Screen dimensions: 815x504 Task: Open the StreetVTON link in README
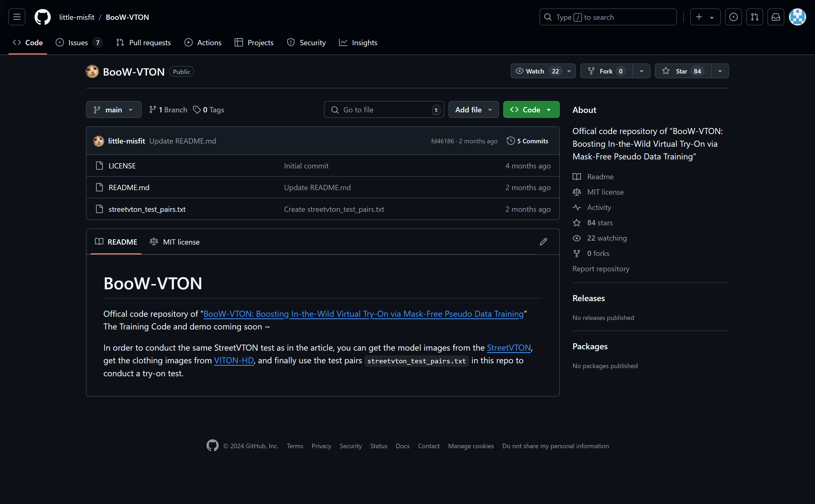click(x=509, y=348)
